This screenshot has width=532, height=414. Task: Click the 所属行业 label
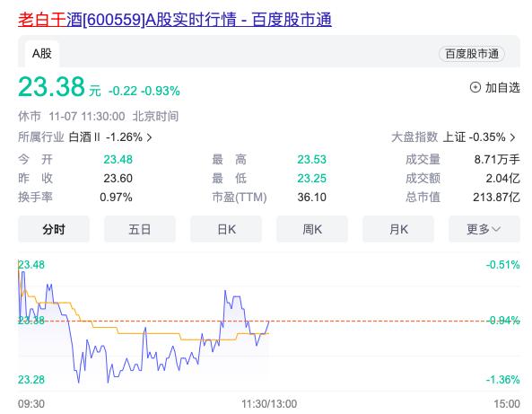click(40, 137)
